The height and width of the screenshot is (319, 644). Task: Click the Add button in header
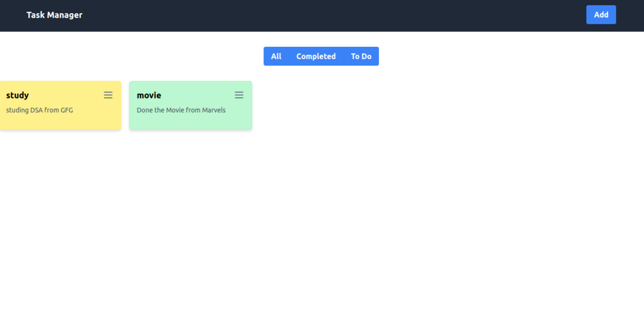click(601, 15)
